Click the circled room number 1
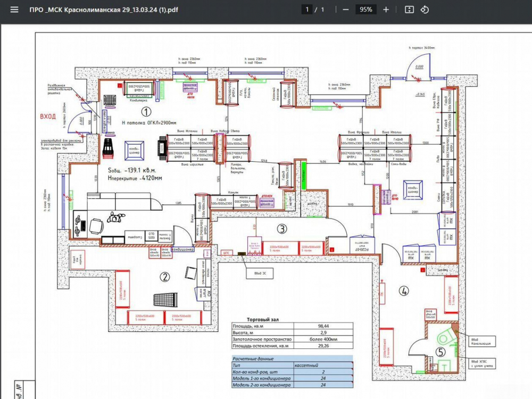Image resolution: width=532 pixels, height=399 pixels. point(146,111)
